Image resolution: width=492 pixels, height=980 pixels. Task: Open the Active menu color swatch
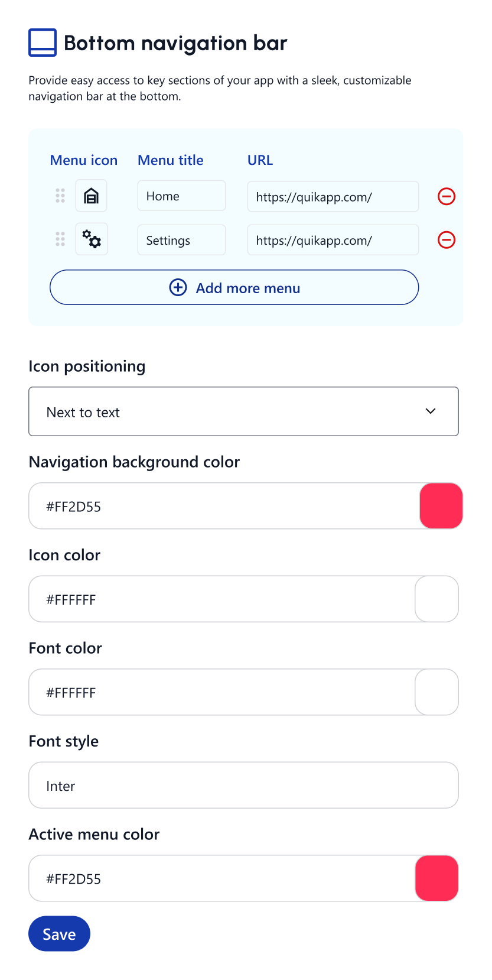(x=437, y=878)
